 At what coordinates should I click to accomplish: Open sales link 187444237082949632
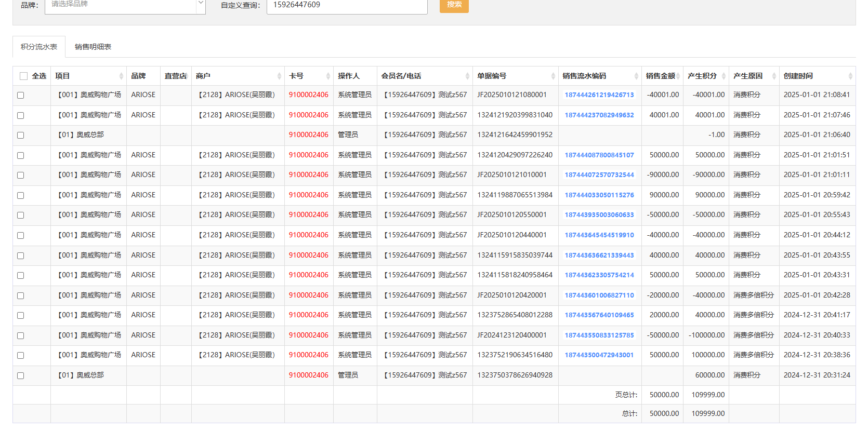tap(599, 115)
